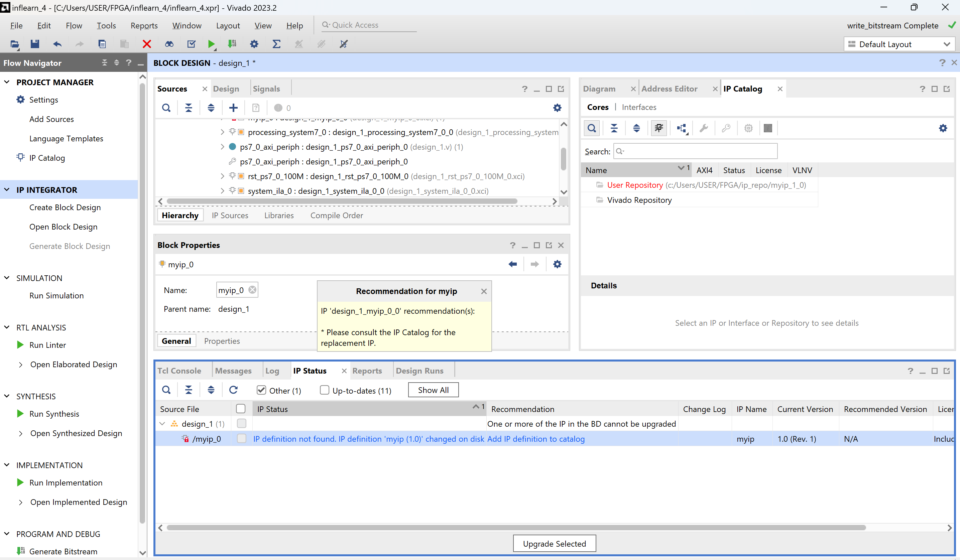Expand Open Elaborated Design
Screen dimensions: 960x560
coord(21,365)
